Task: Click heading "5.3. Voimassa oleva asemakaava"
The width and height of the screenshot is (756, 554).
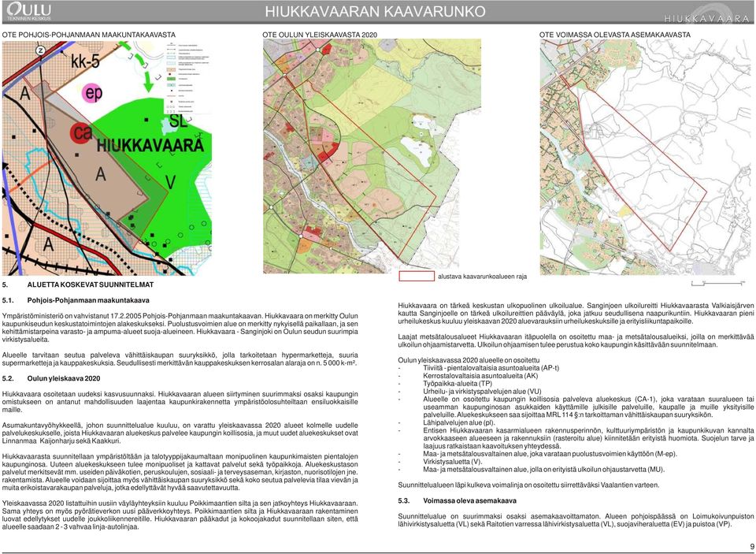Action: click(457, 500)
